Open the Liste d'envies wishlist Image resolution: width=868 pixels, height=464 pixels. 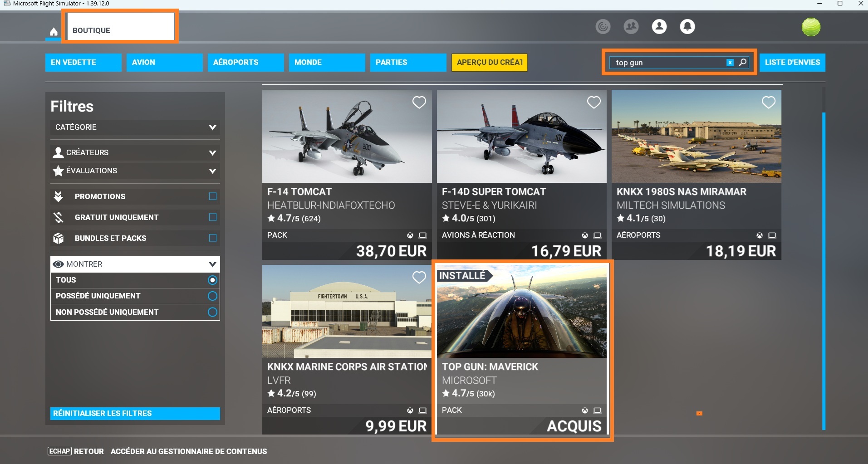(x=793, y=63)
